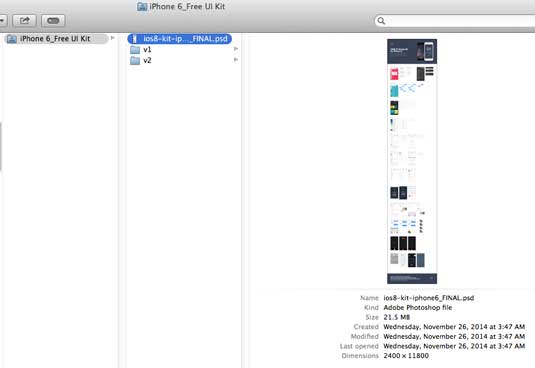The width and height of the screenshot is (535, 368).
Task: Click the v2 folder icon
Action: coord(135,61)
